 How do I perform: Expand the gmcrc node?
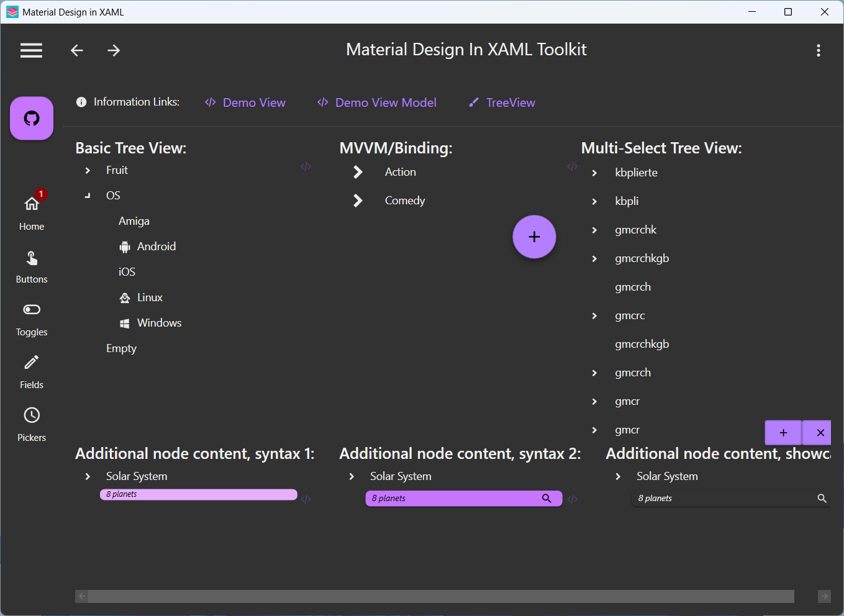coord(594,316)
